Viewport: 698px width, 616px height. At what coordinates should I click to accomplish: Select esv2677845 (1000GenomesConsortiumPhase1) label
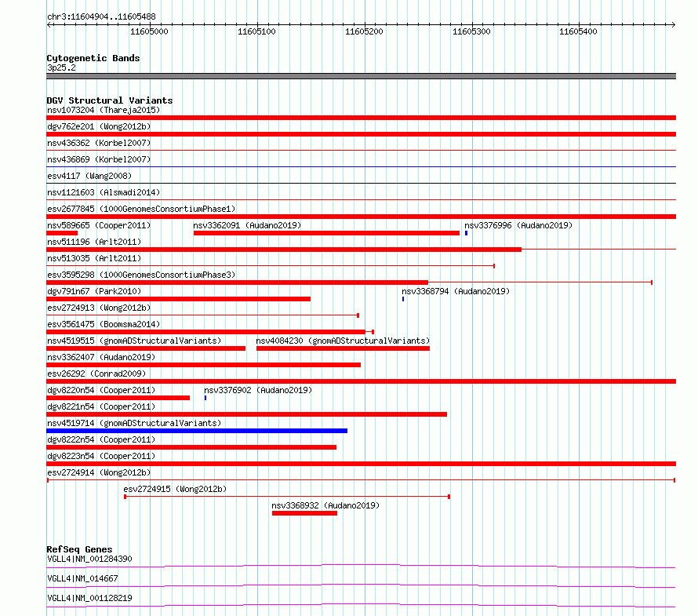click(141, 209)
